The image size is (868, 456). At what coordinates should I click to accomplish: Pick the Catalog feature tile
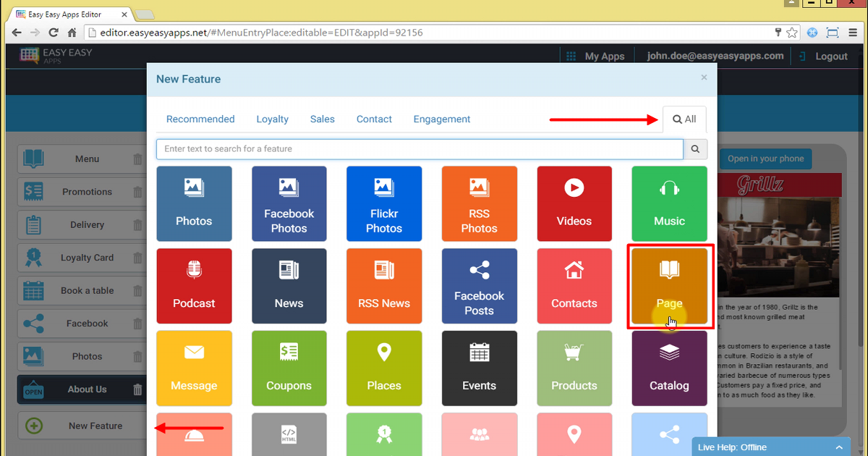point(669,368)
